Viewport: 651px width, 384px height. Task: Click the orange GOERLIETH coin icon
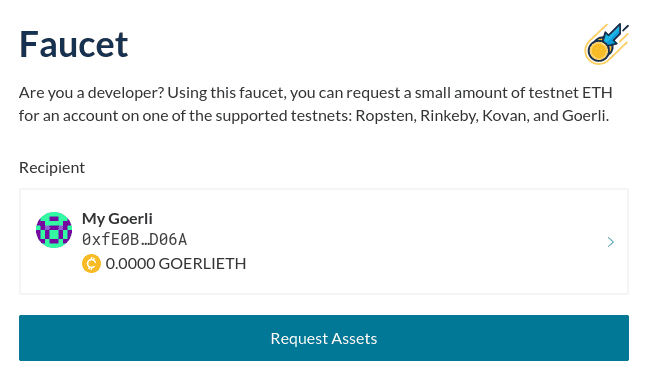pos(91,264)
